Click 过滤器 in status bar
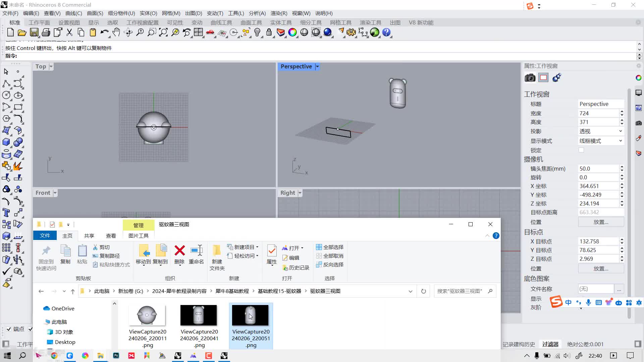 (550, 344)
